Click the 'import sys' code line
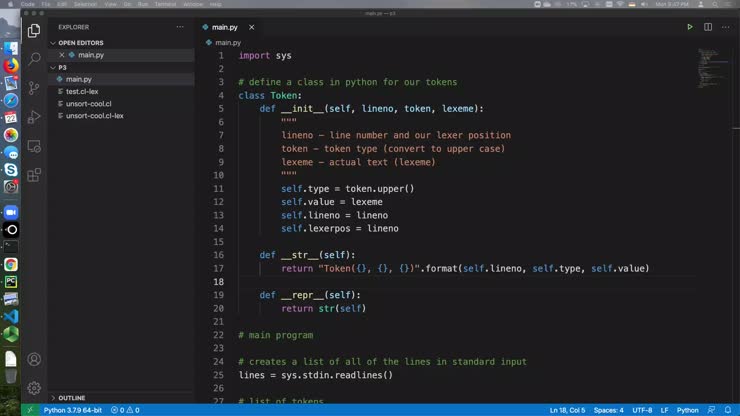Viewport: 740px width, 416px height. 265,56
